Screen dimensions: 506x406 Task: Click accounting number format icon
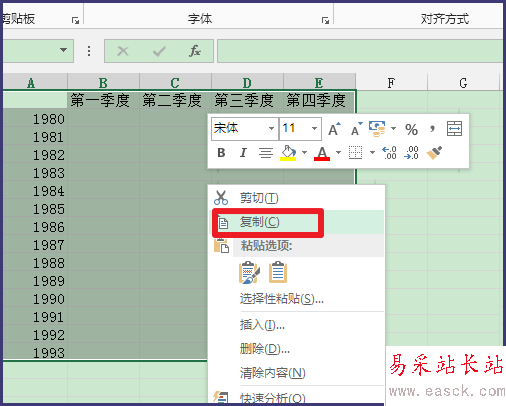377,129
